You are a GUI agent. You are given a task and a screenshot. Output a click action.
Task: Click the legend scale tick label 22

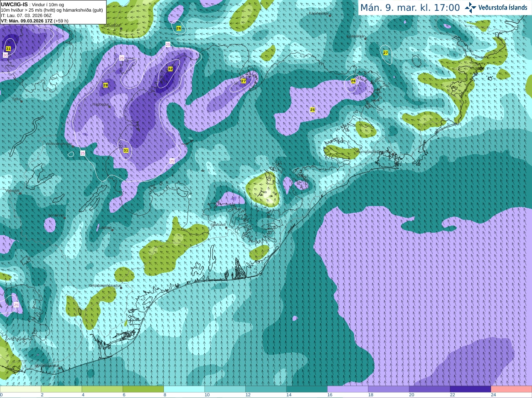tap(453, 395)
